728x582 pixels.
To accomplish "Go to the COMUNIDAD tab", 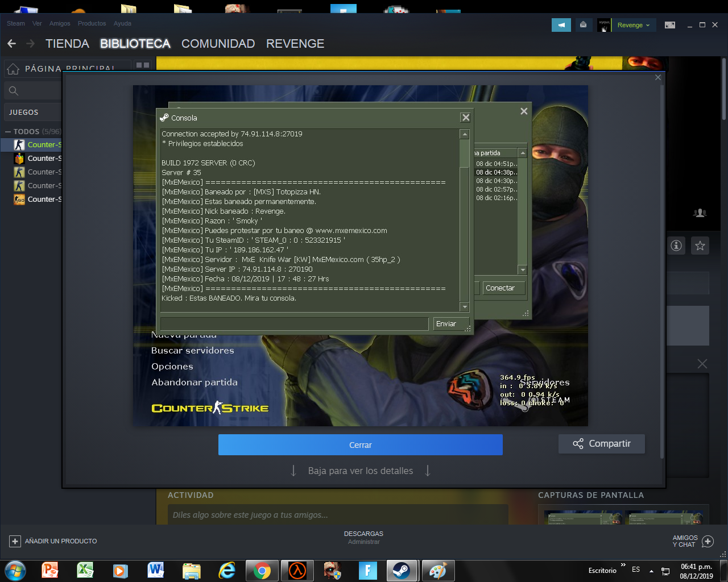I will [218, 44].
